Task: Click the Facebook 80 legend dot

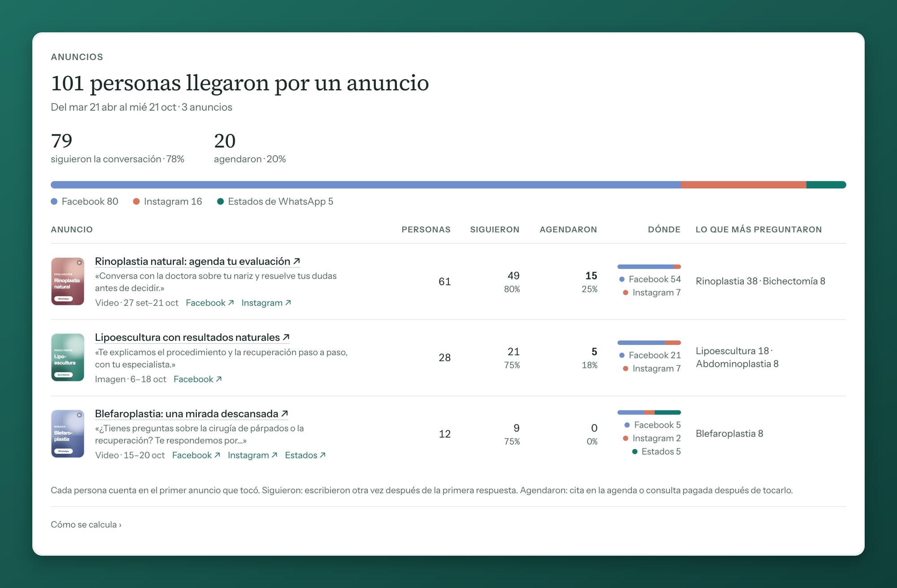Action: click(x=54, y=202)
